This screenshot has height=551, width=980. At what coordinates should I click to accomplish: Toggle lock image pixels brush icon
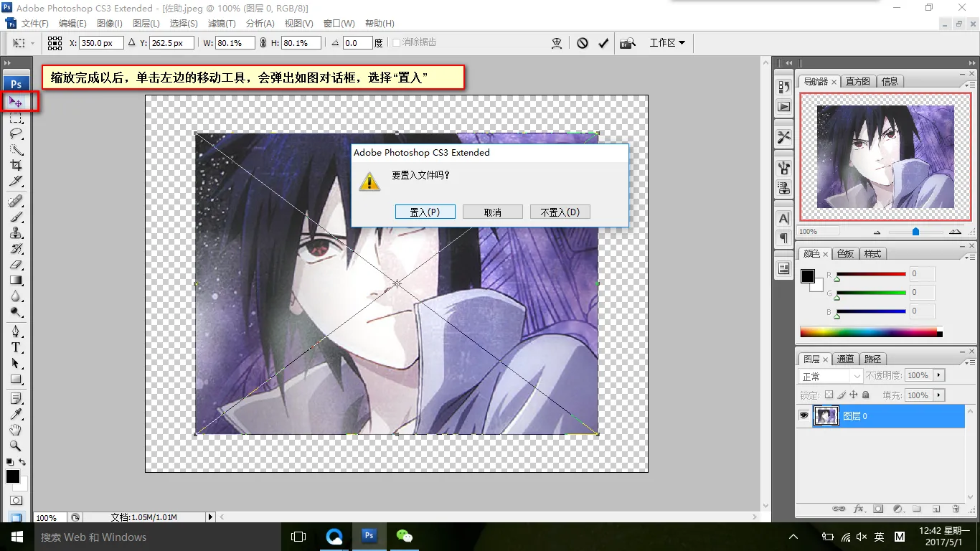point(842,395)
